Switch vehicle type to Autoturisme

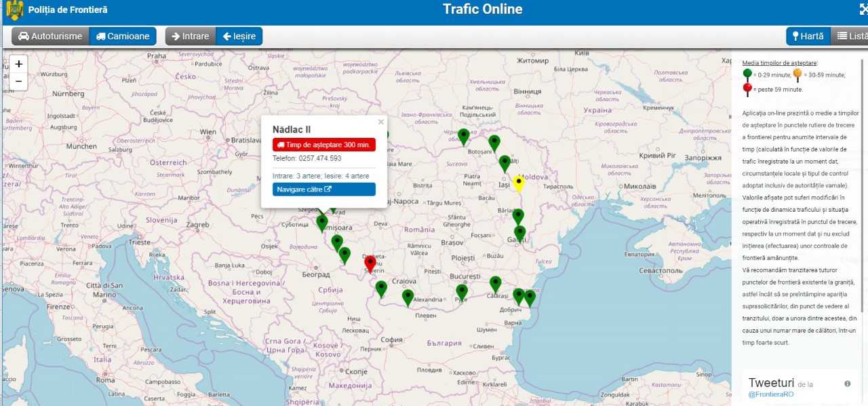click(x=50, y=36)
